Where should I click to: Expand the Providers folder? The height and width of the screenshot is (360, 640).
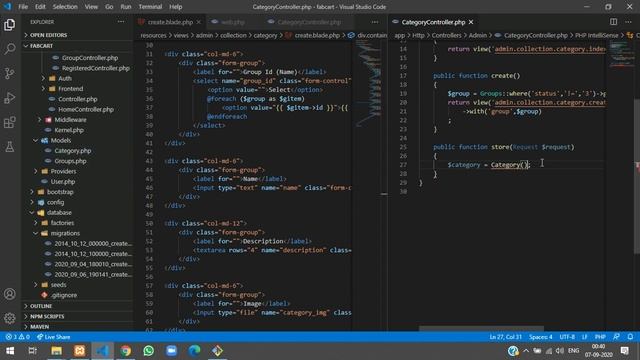[63, 171]
